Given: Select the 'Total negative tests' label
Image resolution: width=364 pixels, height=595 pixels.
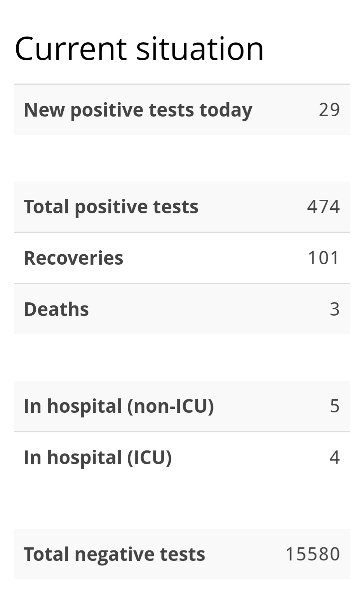Looking at the screenshot, I should (114, 555).
